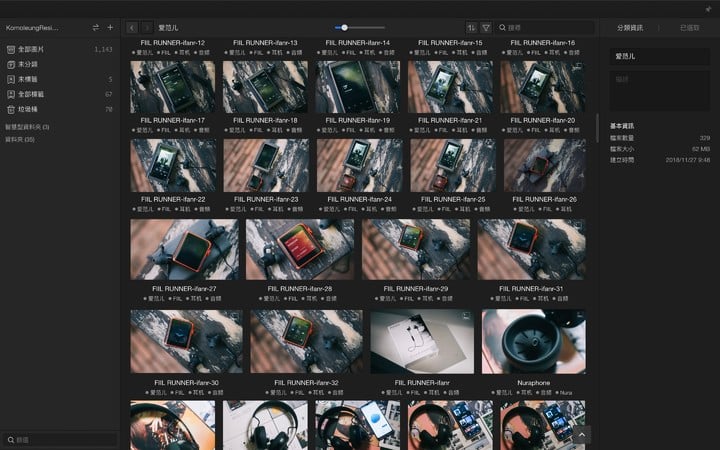720x450 pixels.
Task: Click the file name FIIL RUNNER-ifanr-12
Action: (173, 43)
